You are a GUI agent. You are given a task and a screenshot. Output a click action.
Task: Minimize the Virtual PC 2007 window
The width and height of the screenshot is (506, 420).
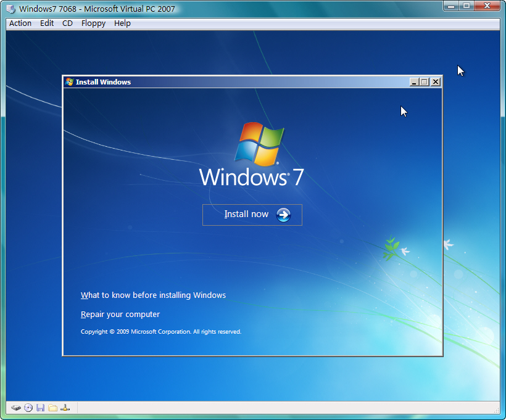[451, 6]
